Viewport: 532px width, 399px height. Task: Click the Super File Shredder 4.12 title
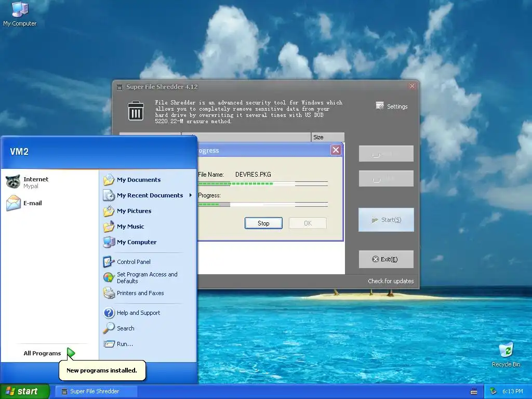tap(162, 87)
